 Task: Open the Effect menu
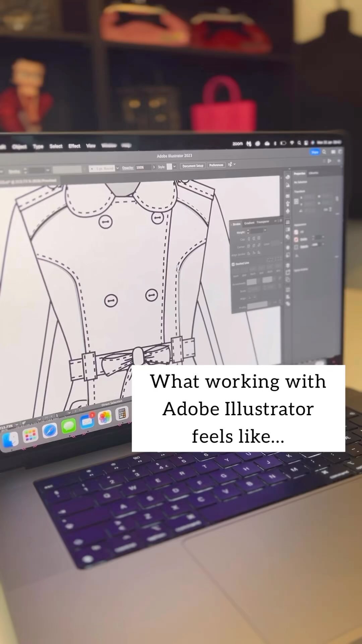74,146
